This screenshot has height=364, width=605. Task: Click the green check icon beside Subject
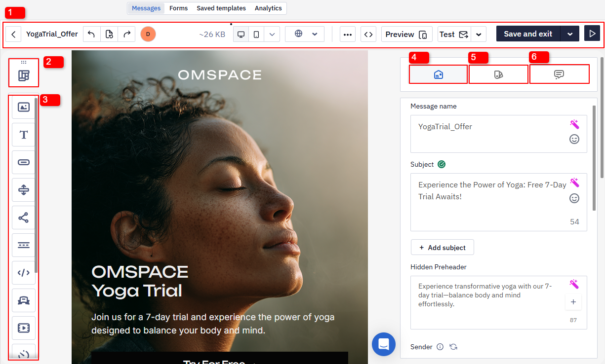pos(442,165)
